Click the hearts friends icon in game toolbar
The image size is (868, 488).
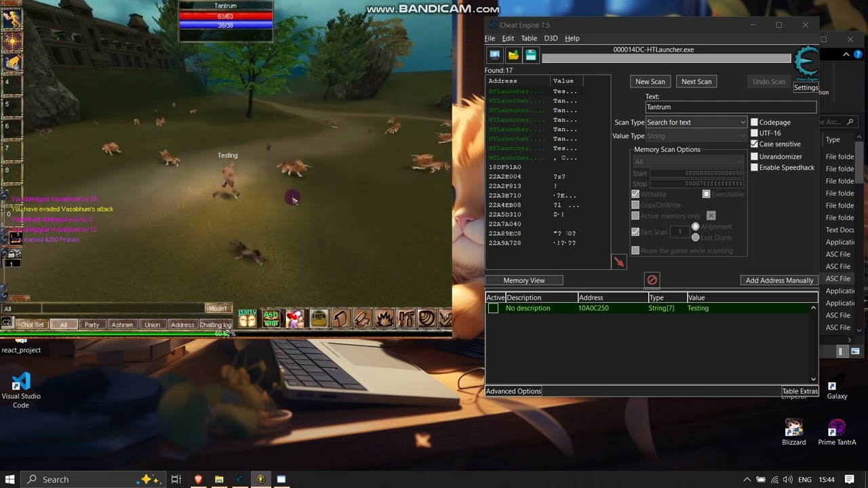[294, 318]
